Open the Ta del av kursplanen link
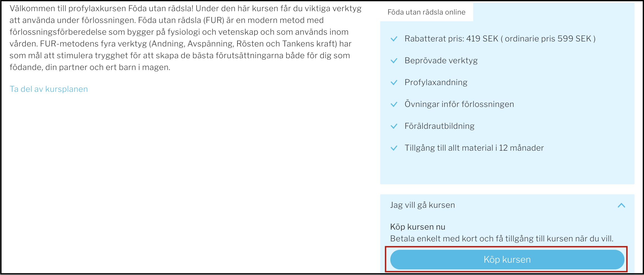The image size is (644, 275). (49, 89)
